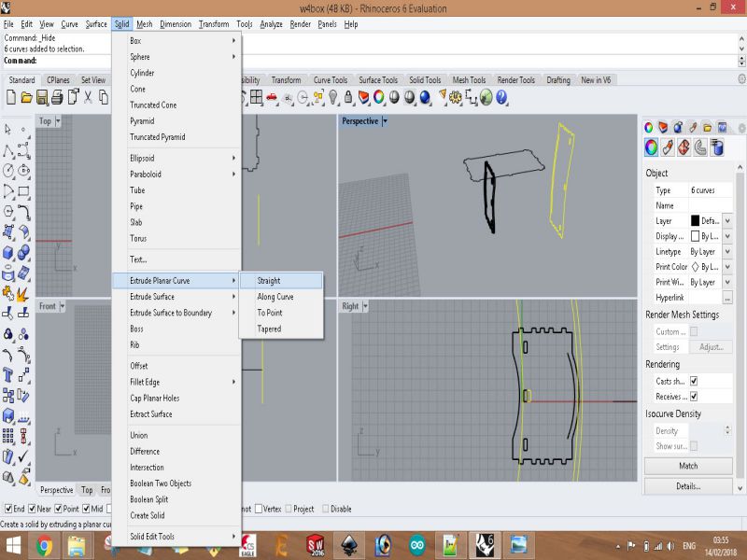
Task: Select the Cut scissors icon
Action: [89, 97]
